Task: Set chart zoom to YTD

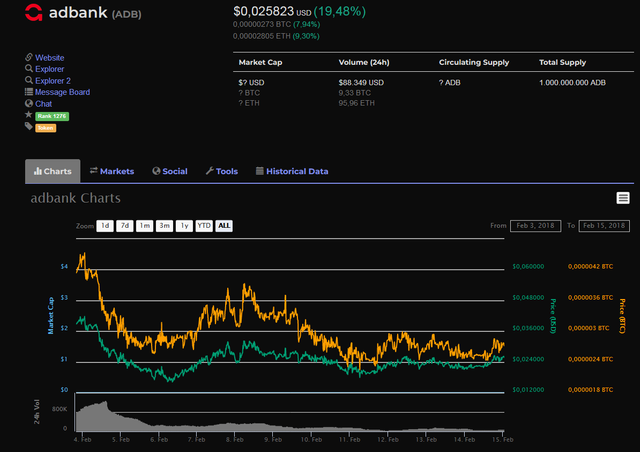Action: (204, 226)
